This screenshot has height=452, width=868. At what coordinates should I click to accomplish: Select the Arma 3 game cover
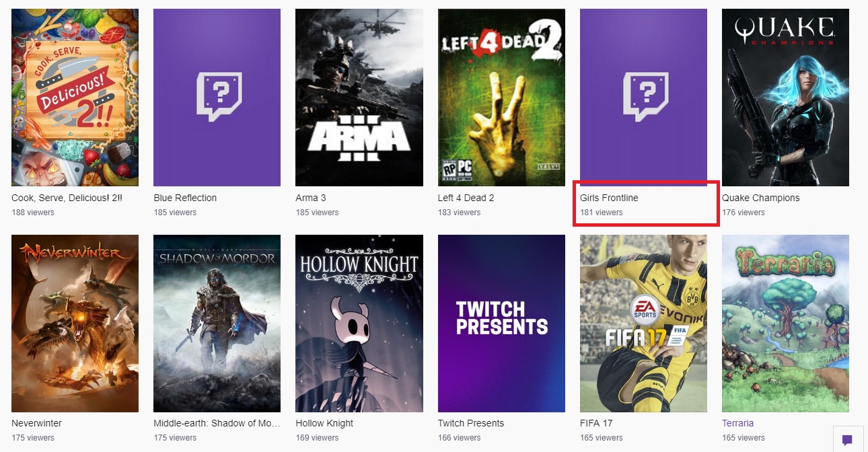359,98
